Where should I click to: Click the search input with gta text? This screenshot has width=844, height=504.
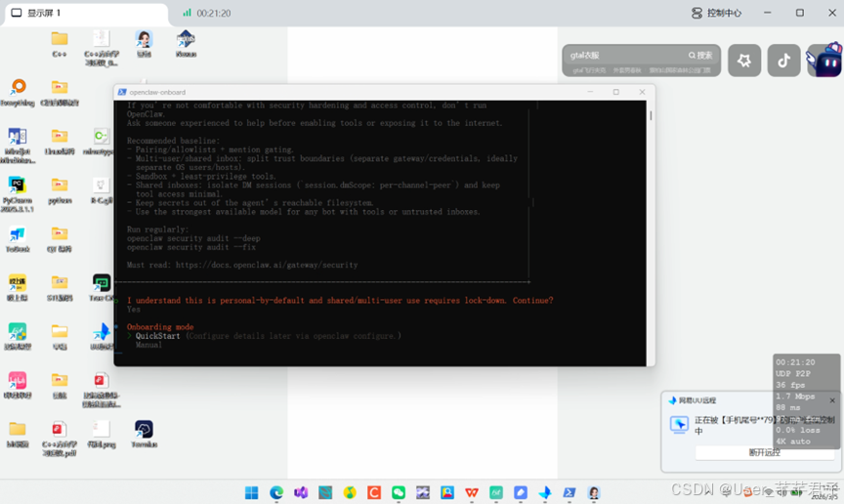coord(624,55)
